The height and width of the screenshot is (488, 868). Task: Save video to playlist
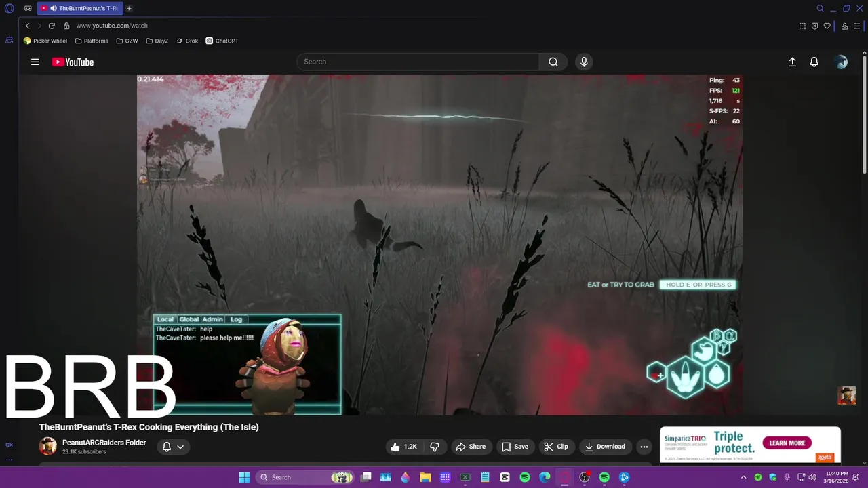point(515,447)
